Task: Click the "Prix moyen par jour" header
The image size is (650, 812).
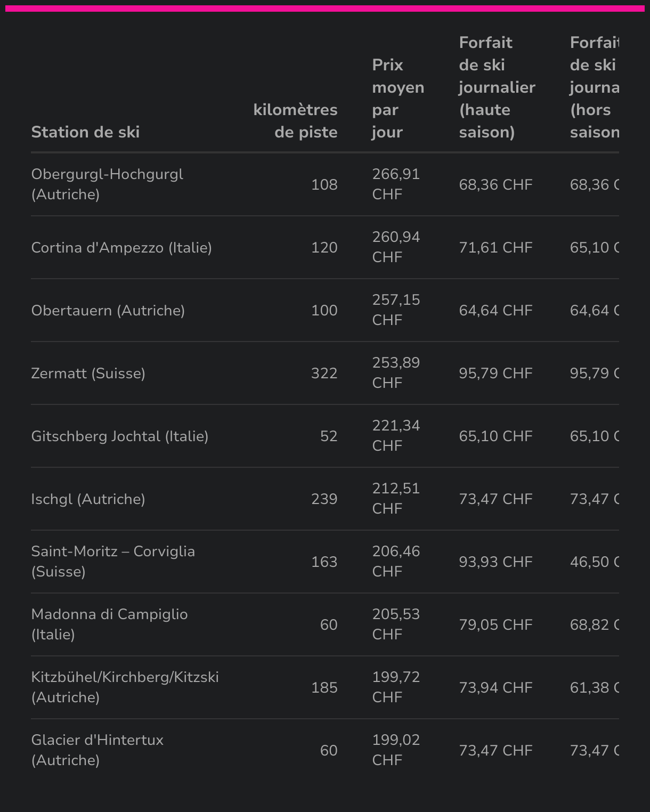Action: [x=397, y=99]
